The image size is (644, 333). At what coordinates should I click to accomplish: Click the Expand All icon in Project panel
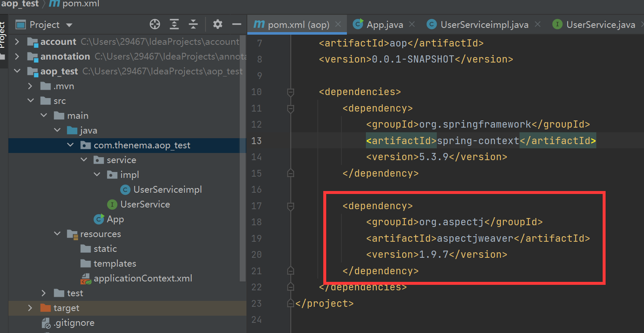click(174, 25)
